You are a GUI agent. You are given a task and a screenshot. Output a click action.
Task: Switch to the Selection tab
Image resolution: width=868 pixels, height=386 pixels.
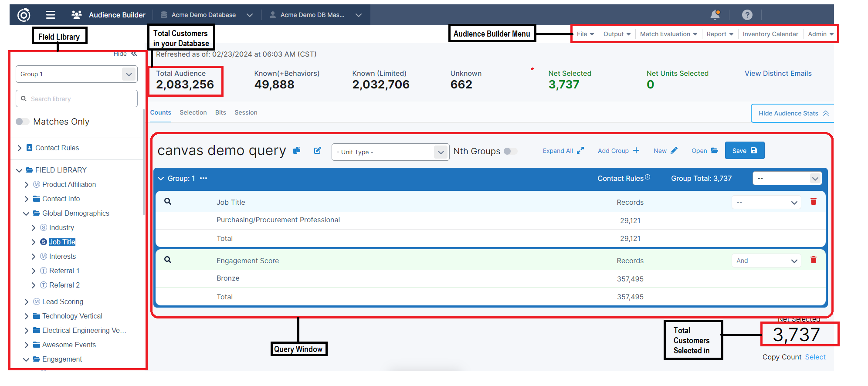(193, 112)
